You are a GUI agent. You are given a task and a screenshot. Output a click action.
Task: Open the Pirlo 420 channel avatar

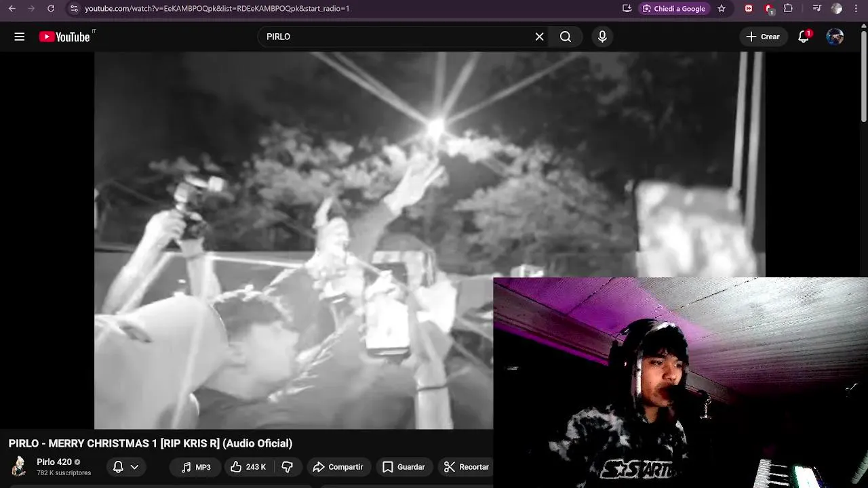19,466
